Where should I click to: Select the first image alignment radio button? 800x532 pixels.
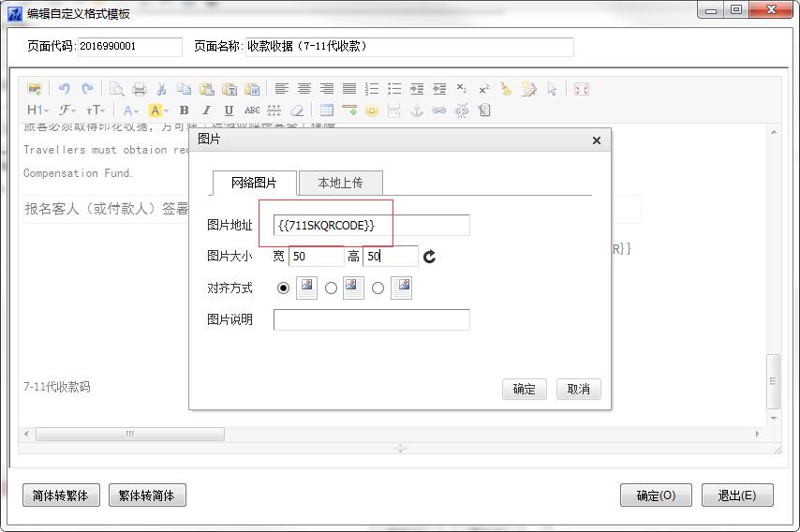(284, 288)
